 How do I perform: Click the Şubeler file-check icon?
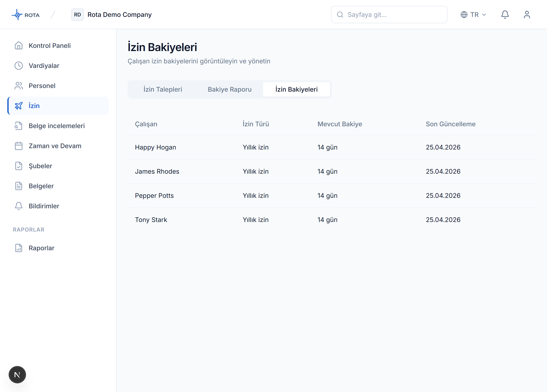click(18, 166)
